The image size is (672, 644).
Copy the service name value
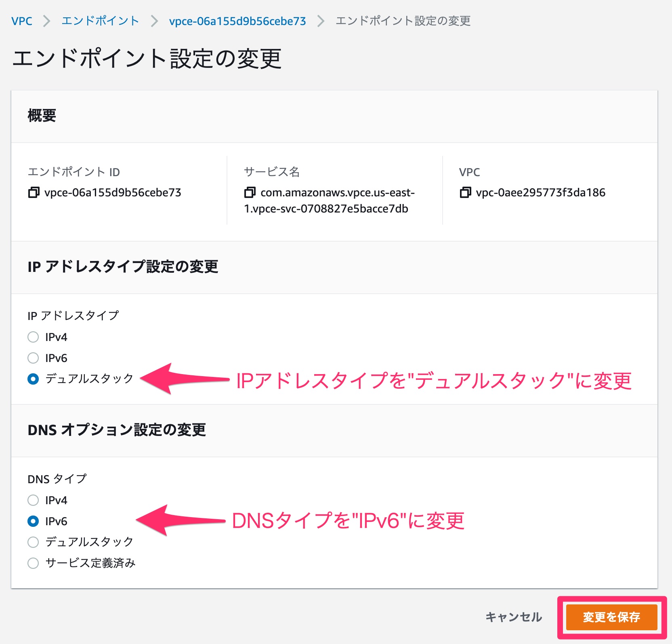pyautogui.click(x=249, y=194)
